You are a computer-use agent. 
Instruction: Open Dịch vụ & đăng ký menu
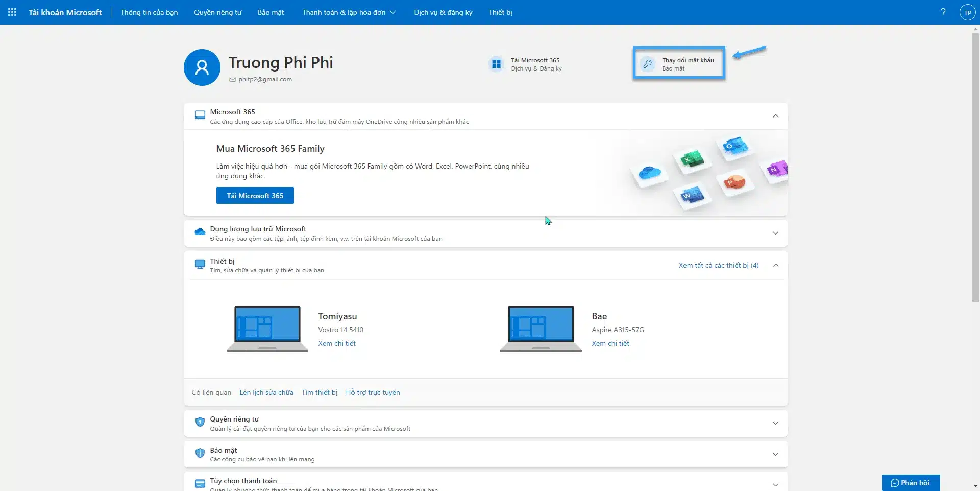tap(443, 12)
